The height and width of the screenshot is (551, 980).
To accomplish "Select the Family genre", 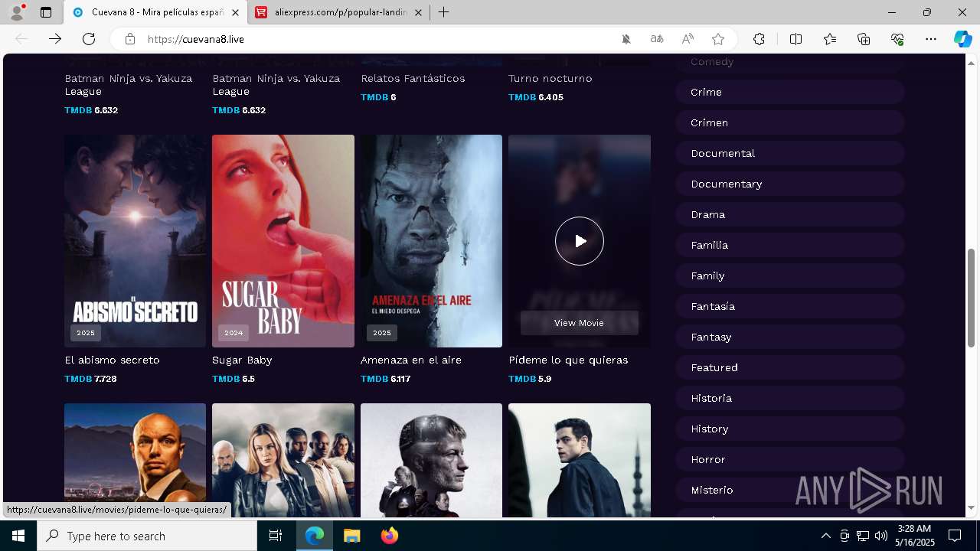I will coord(789,275).
